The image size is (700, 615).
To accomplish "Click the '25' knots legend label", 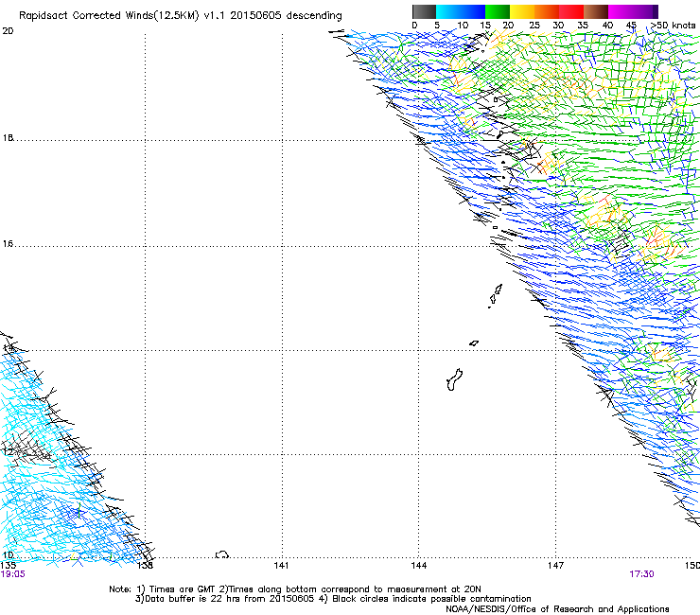I will (x=534, y=26).
